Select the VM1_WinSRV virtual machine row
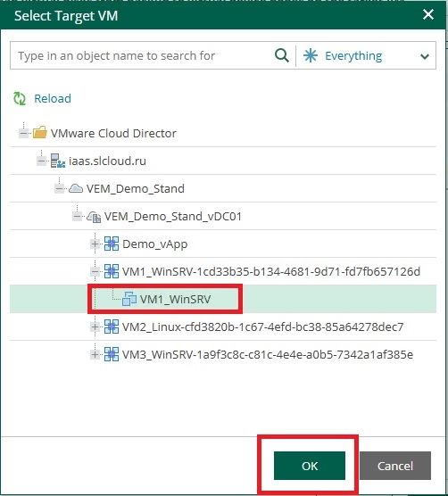Viewport: 448px width, 496px height. point(223,299)
